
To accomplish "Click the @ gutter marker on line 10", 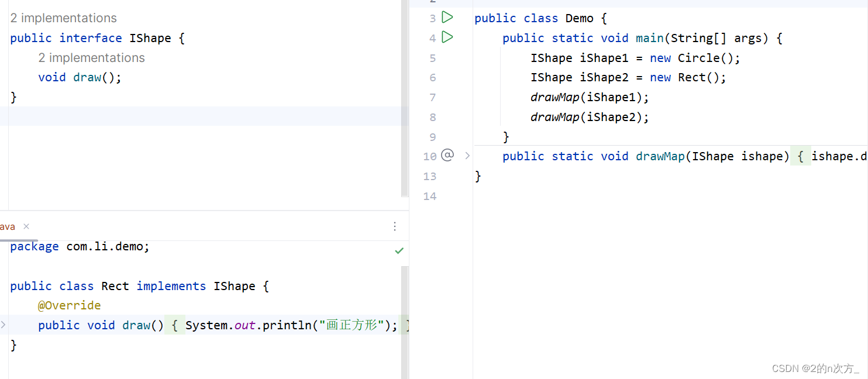I will pyautogui.click(x=447, y=155).
